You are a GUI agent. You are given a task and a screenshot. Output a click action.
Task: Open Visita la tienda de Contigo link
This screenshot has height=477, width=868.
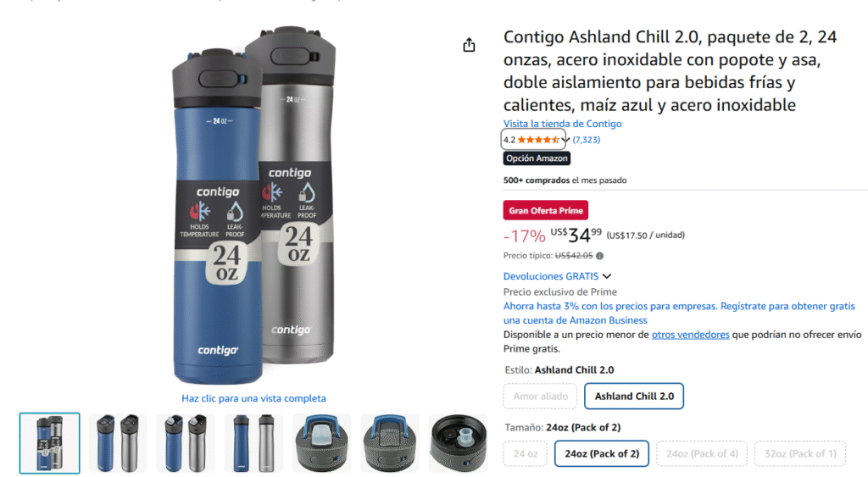pos(563,124)
